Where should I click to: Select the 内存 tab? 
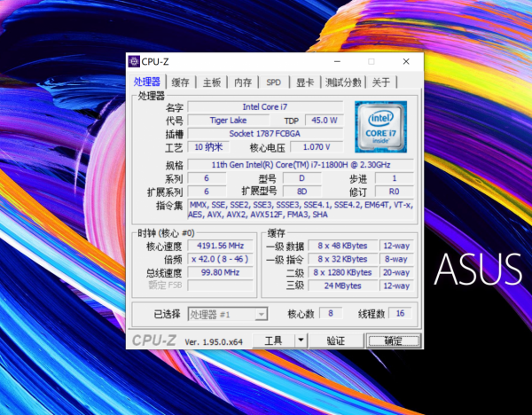tap(242, 82)
